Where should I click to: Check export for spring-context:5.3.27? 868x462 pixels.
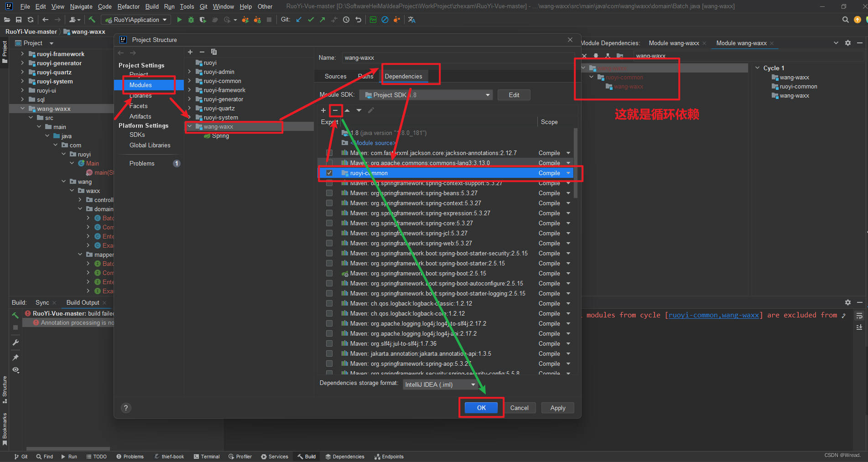329,203
